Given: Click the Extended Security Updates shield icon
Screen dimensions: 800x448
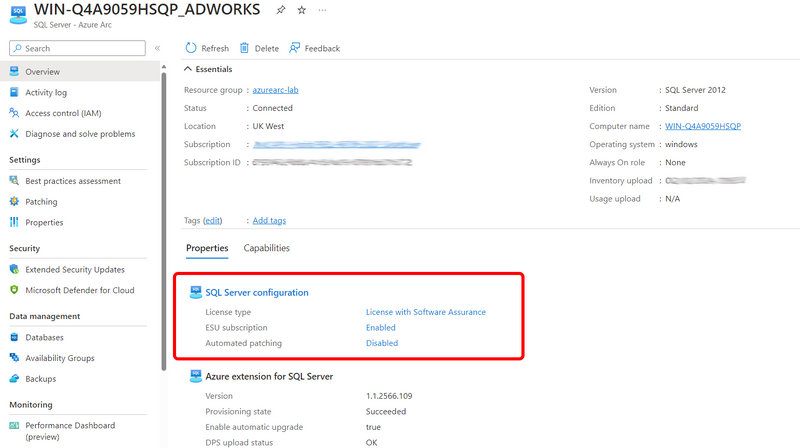Looking at the screenshot, I should pyautogui.click(x=14, y=269).
